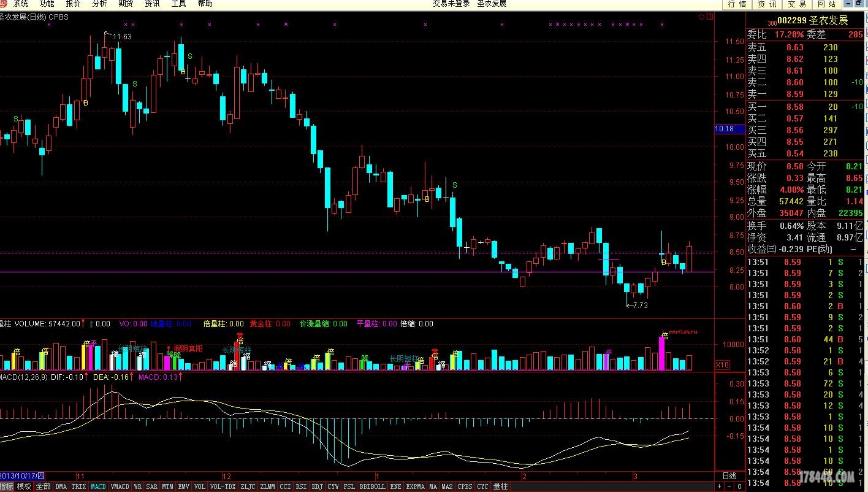Open the 分析 menu

point(99,4)
